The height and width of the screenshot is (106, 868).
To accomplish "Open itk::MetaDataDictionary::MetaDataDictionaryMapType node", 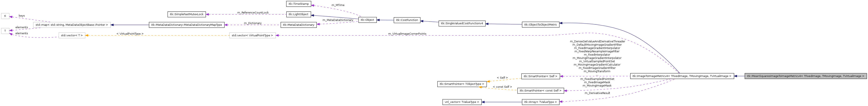I will click(x=187, y=25).
